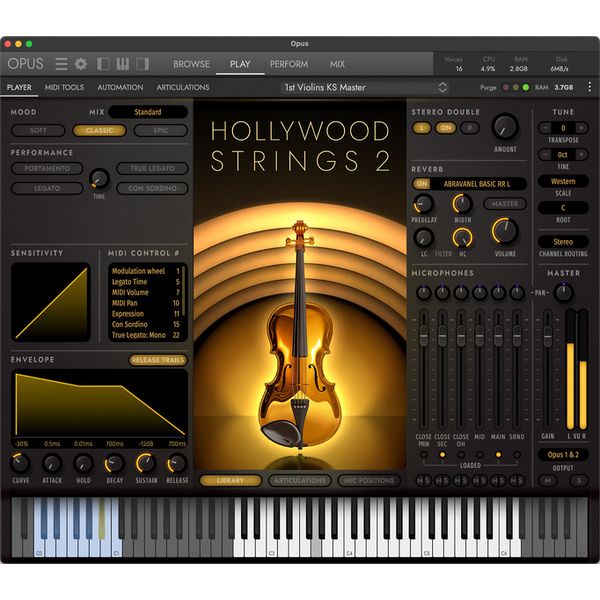Viewport: 600px width, 600px height.
Task: Toggle the left panel layout icon
Action: pyautogui.click(x=103, y=64)
